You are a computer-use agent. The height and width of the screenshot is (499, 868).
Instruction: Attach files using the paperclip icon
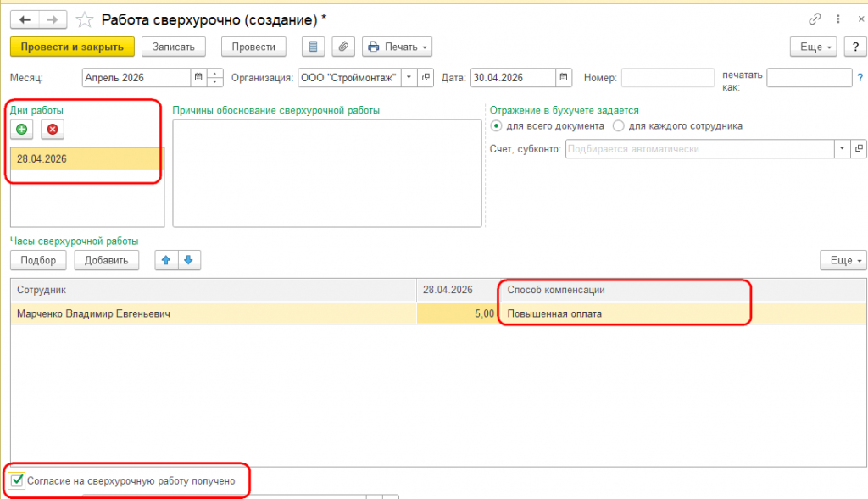(343, 47)
